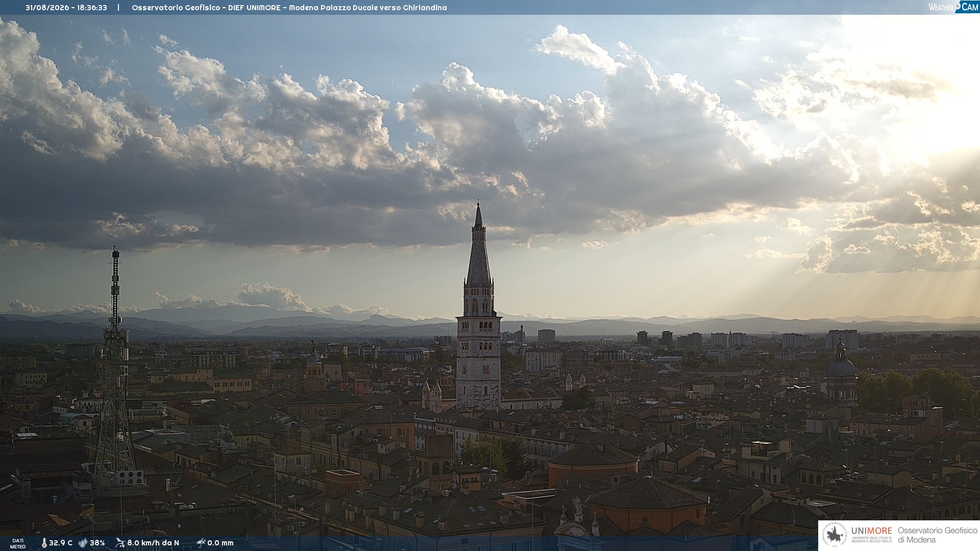Click the rain umbrella icon

pos(201,543)
